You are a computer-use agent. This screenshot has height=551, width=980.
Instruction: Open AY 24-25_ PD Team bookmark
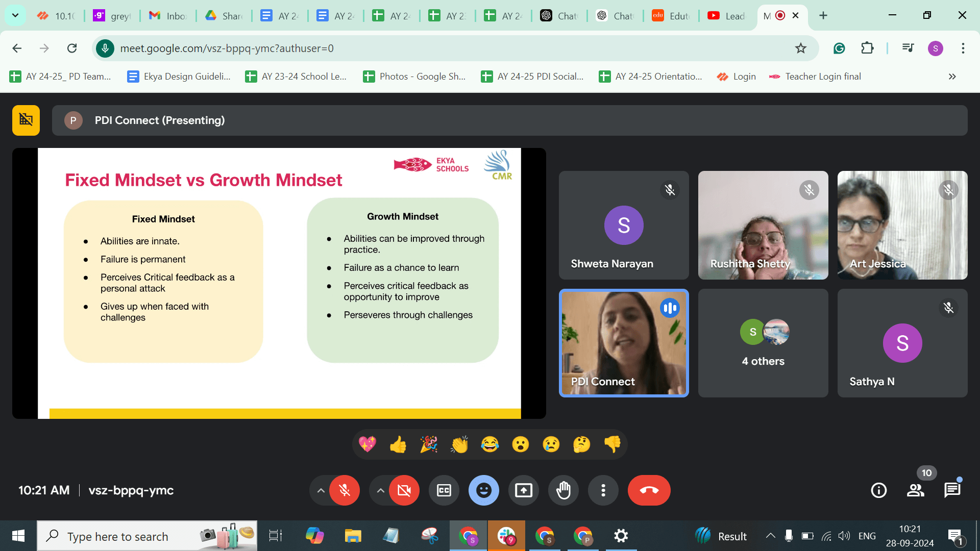pos(60,77)
